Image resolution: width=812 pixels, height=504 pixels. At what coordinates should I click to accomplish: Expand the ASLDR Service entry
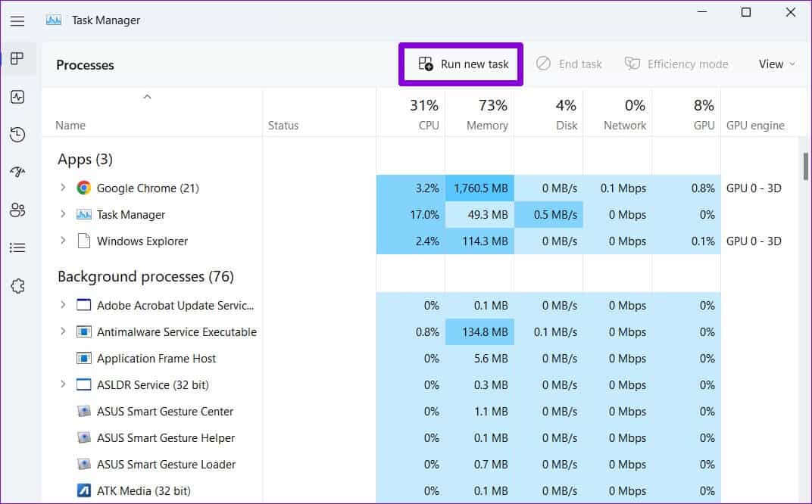click(63, 384)
